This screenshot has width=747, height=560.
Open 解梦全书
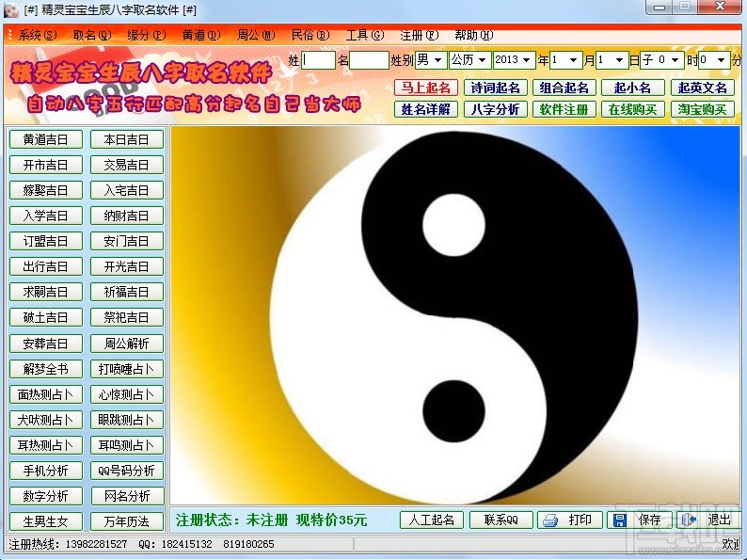[46, 369]
